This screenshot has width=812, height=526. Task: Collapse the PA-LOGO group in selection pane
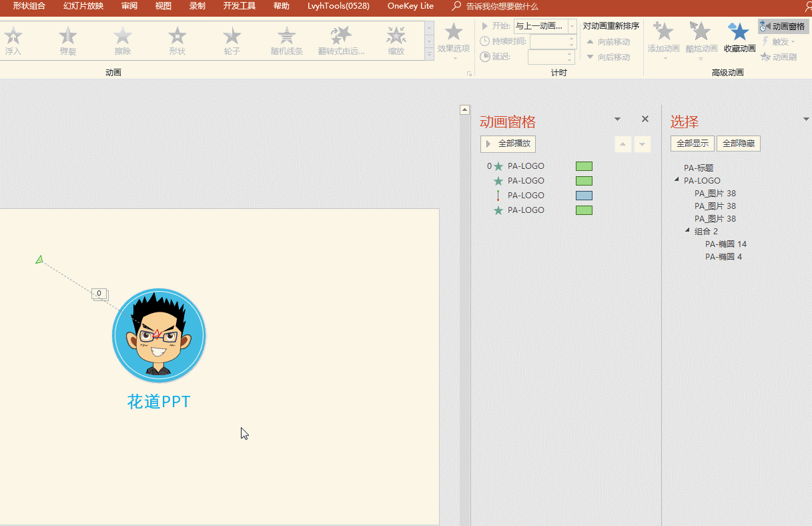coord(677,180)
